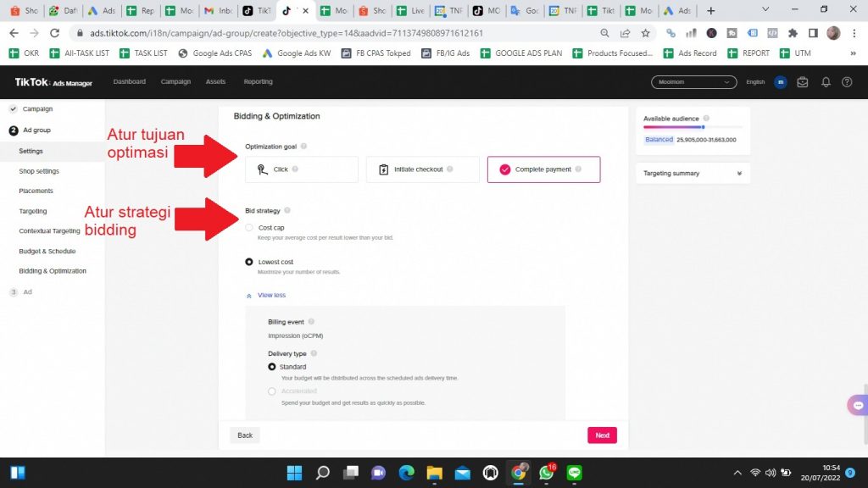This screenshot has height=488, width=868.
Task: Click the help question mark icon in header
Action: [x=846, y=82]
